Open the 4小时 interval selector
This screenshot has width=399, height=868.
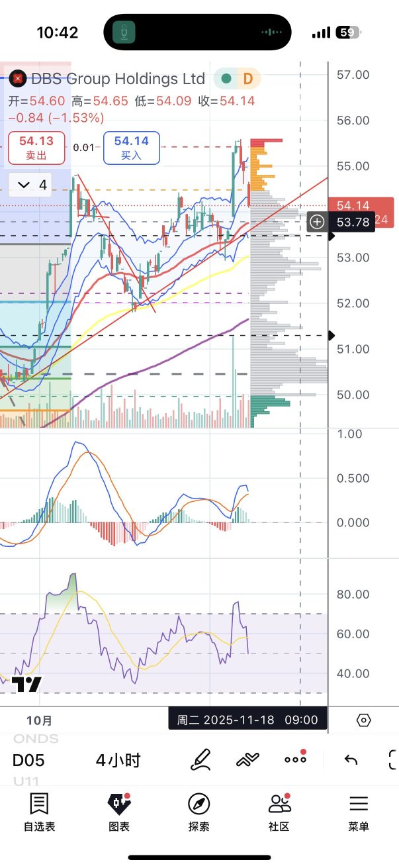(118, 760)
